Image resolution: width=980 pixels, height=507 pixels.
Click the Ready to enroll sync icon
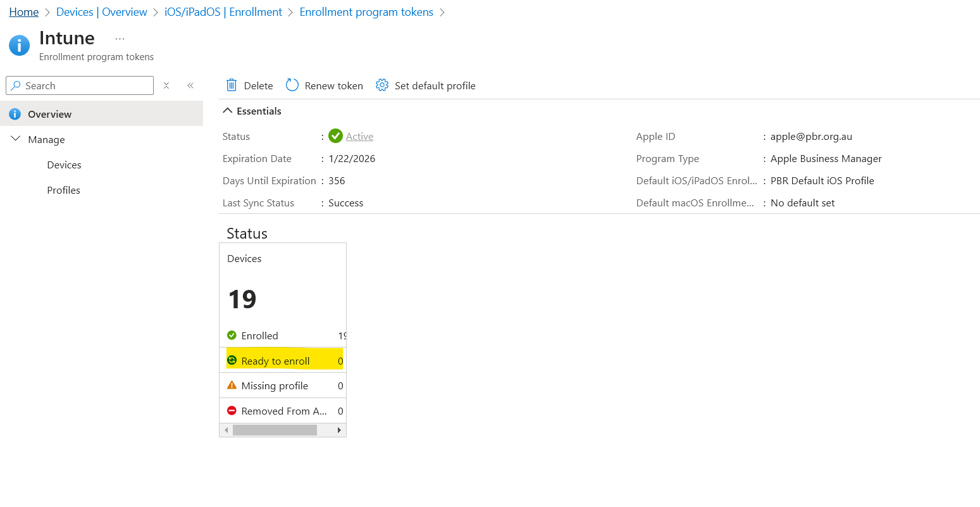232,360
